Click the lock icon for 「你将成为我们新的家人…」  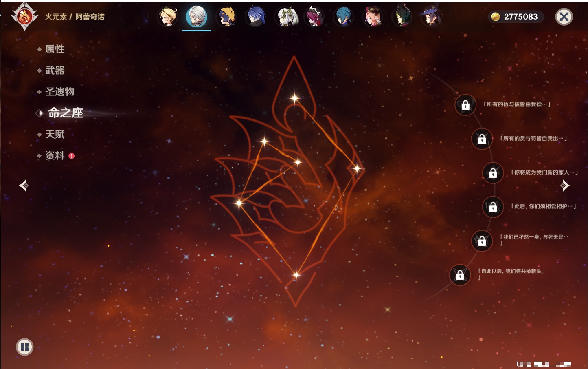pyautogui.click(x=493, y=173)
